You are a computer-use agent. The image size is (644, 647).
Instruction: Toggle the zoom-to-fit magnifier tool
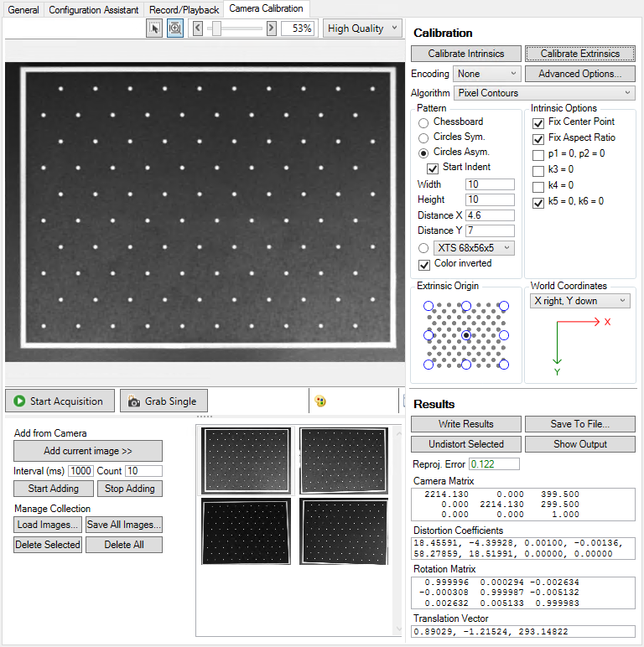[x=175, y=28]
